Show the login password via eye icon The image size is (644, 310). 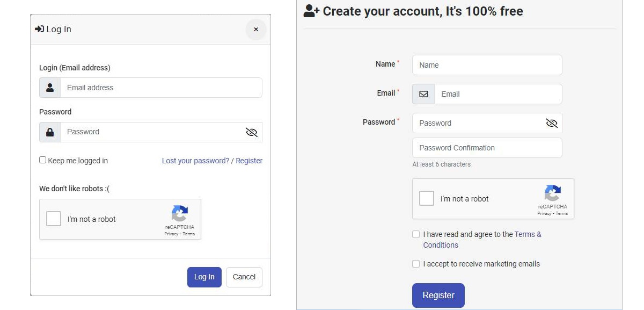[251, 132]
